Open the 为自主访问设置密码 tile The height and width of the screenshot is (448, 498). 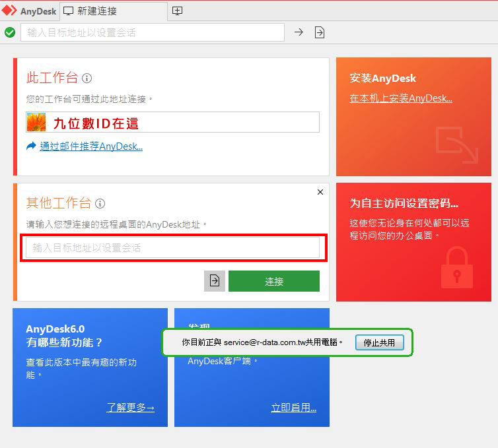(x=413, y=242)
